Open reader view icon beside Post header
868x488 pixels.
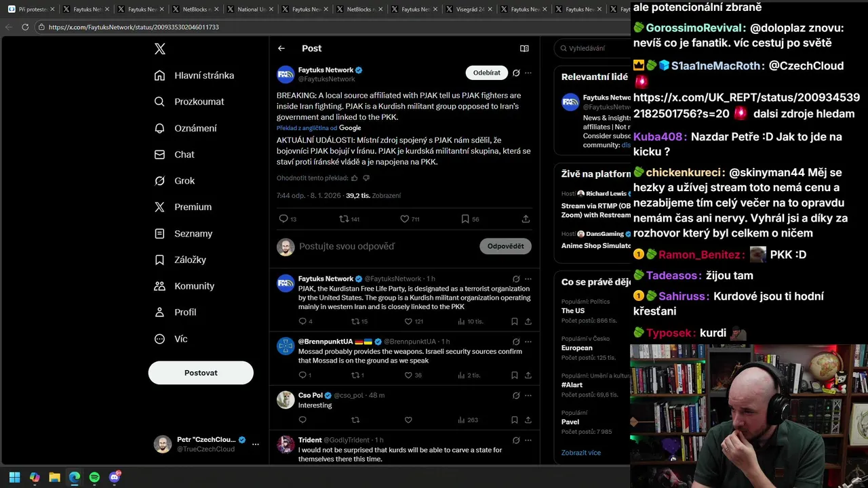[x=524, y=48]
